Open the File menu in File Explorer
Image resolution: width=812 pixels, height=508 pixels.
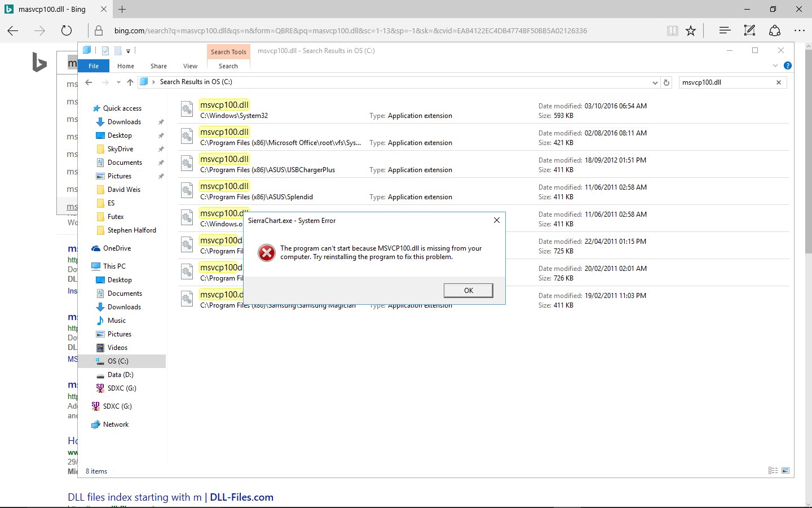pos(94,66)
